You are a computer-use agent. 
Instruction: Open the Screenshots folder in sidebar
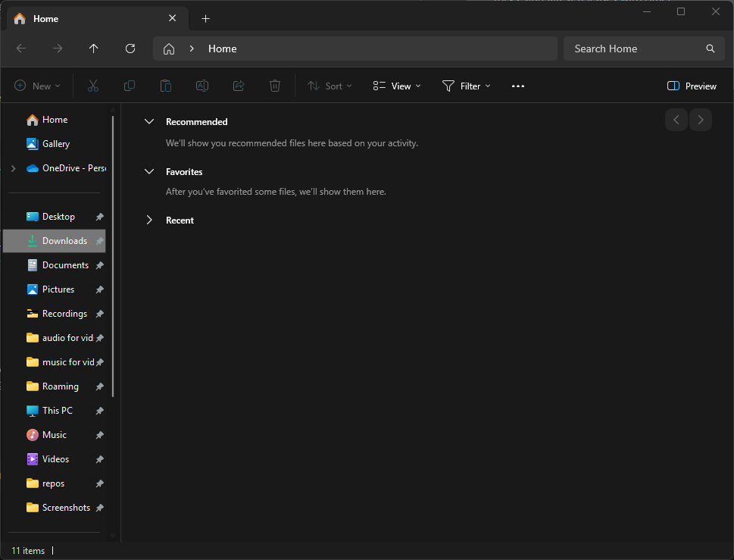coord(55,508)
